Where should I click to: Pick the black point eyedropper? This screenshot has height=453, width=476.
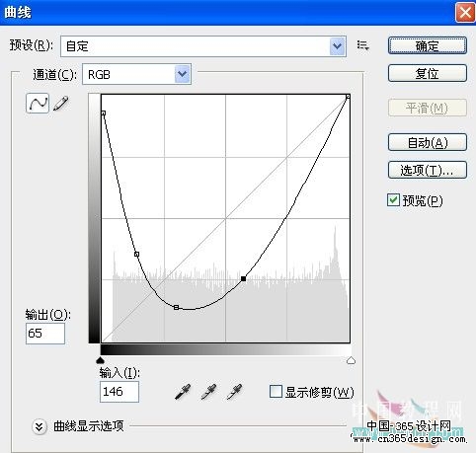(183, 392)
